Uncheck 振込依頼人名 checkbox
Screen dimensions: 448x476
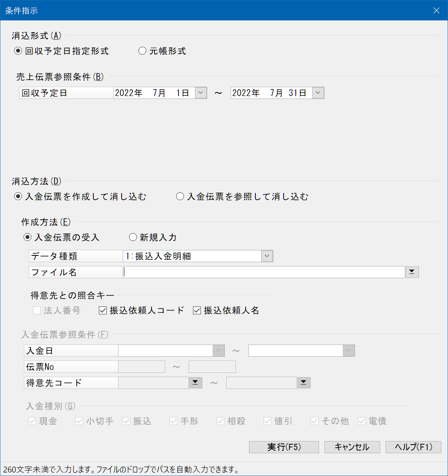197,311
